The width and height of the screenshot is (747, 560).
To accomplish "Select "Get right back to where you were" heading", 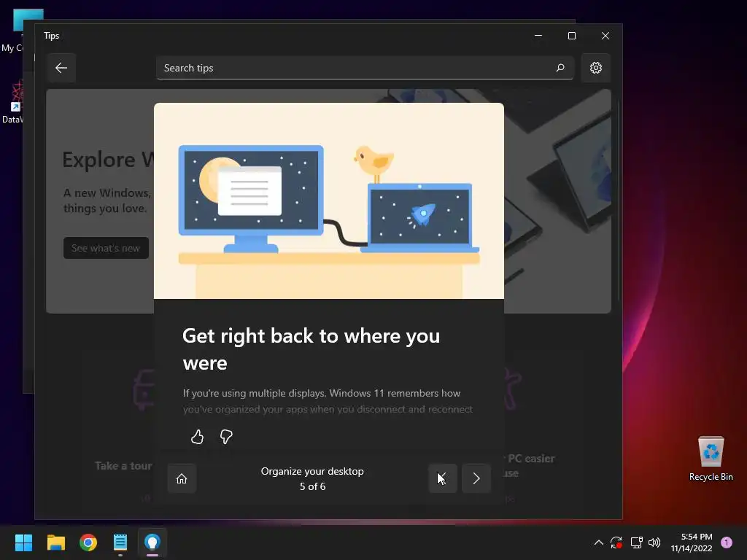I will (x=311, y=349).
